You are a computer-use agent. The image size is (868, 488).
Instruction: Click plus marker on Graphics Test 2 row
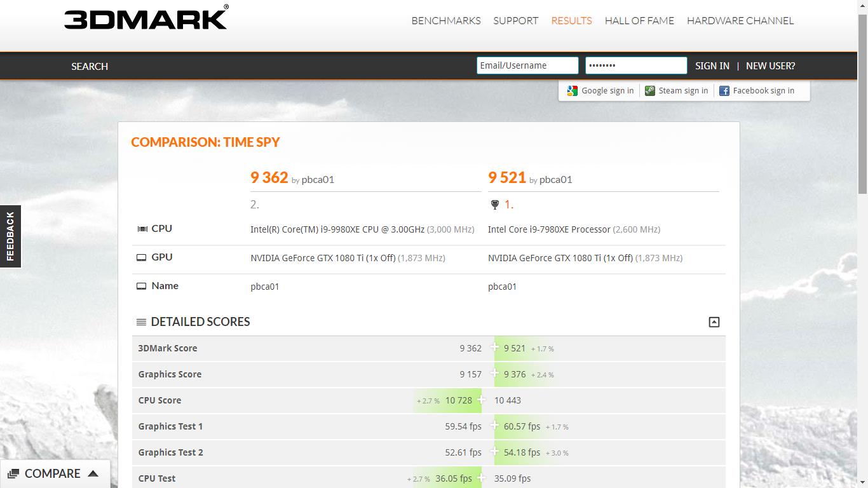(x=494, y=451)
